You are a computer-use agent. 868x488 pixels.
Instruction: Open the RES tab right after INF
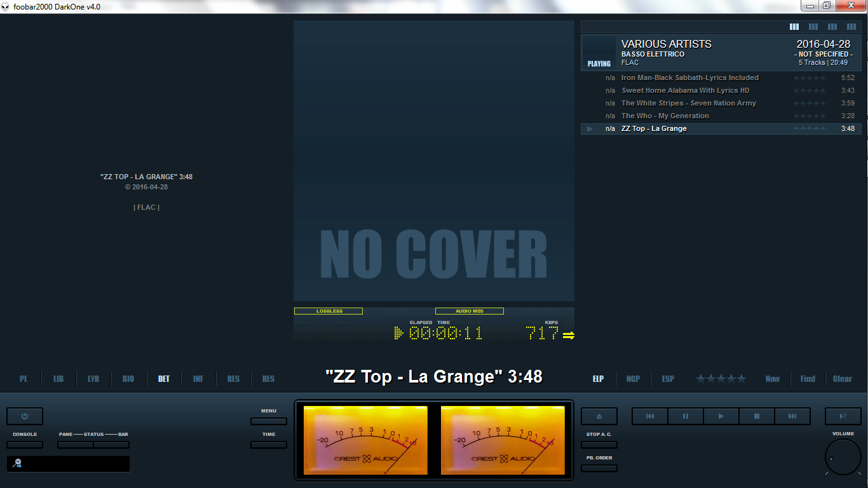pos(233,379)
